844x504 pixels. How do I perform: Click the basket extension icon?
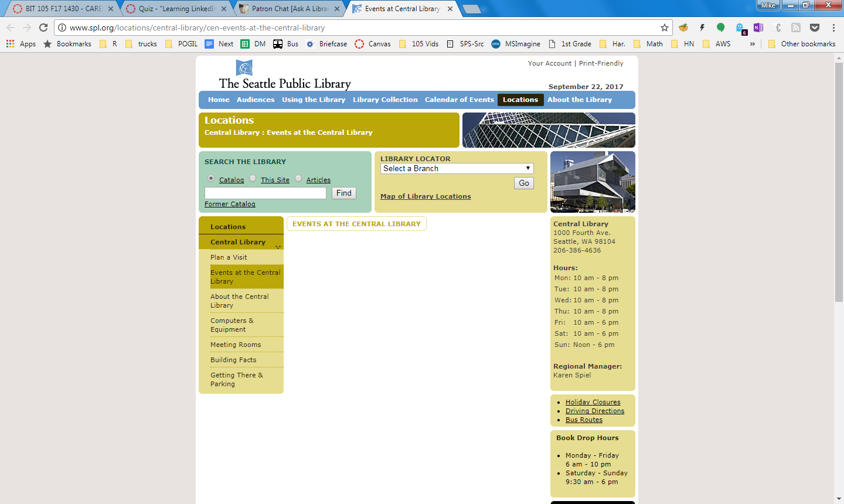point(683,28)
